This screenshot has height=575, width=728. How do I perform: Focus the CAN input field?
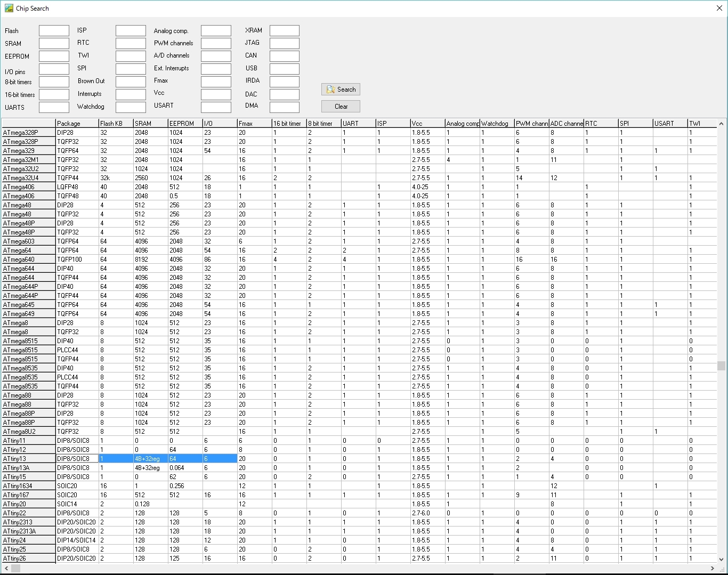pyautogui.click(x=284, y=56)
